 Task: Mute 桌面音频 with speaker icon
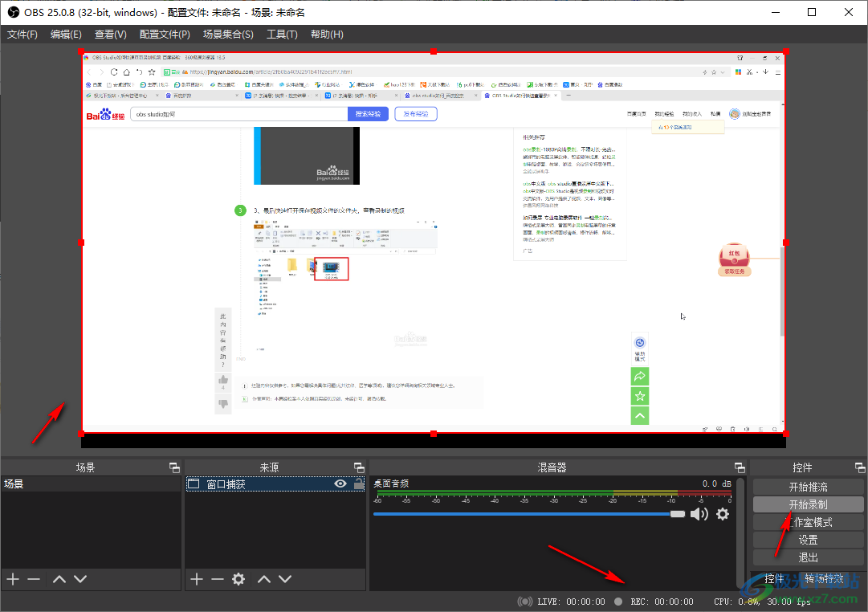[699, 514]
